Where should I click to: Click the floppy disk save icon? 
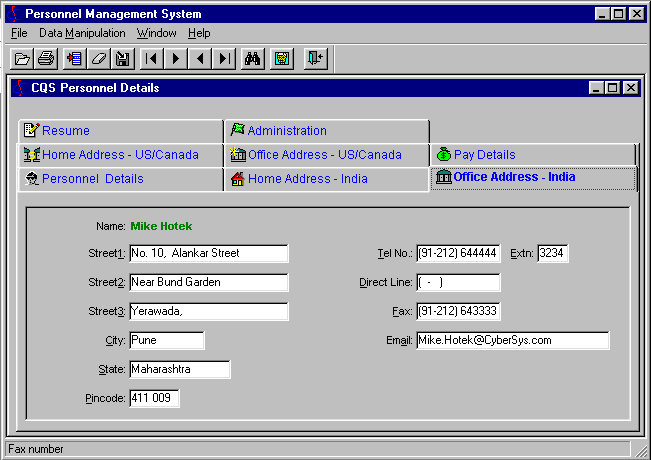tap(122, 59)
